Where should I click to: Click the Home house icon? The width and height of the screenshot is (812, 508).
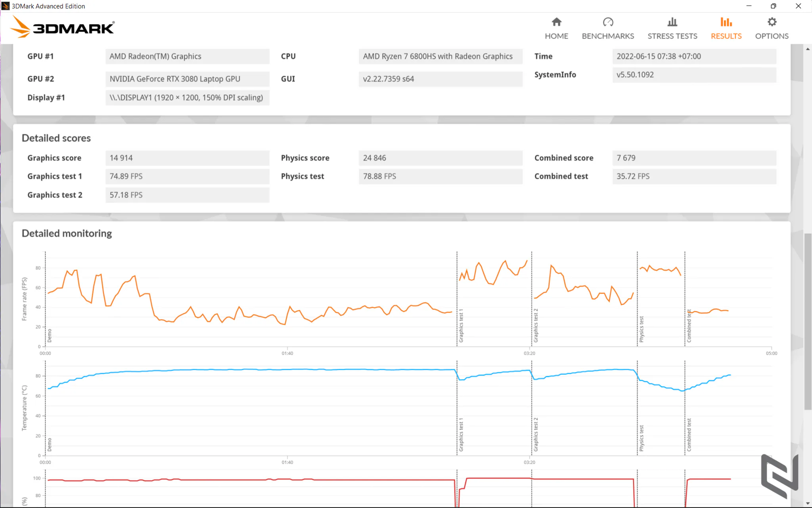[556, 22]
